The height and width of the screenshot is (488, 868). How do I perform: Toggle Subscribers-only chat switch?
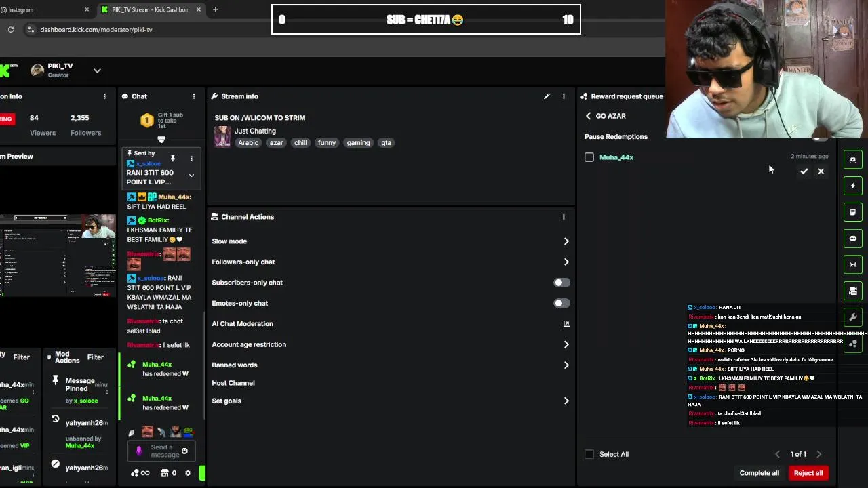561,283
